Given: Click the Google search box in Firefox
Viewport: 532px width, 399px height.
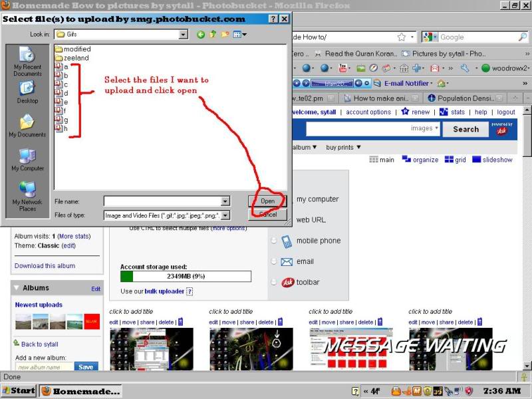Looking at the screenshot, I should [478, 37].
